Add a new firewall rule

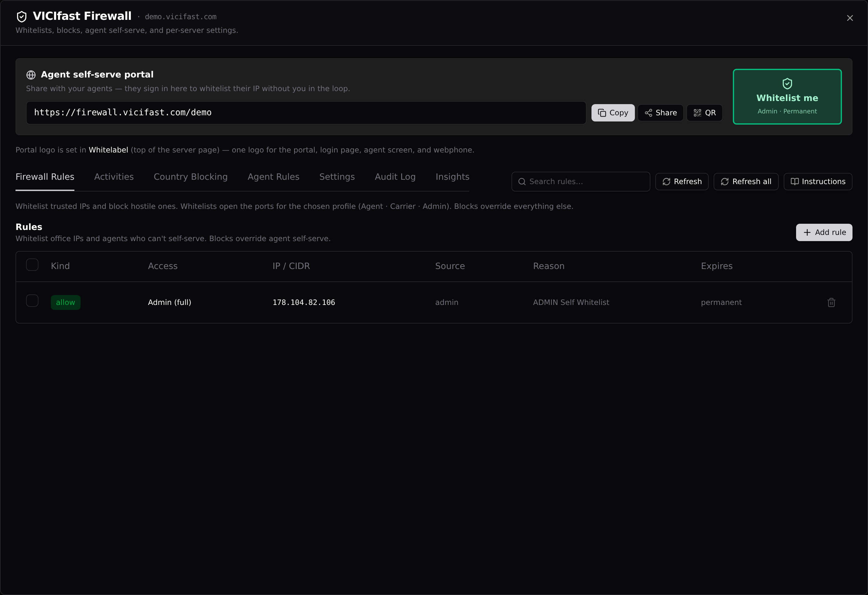pyautogui.click(x=824, y=232)
